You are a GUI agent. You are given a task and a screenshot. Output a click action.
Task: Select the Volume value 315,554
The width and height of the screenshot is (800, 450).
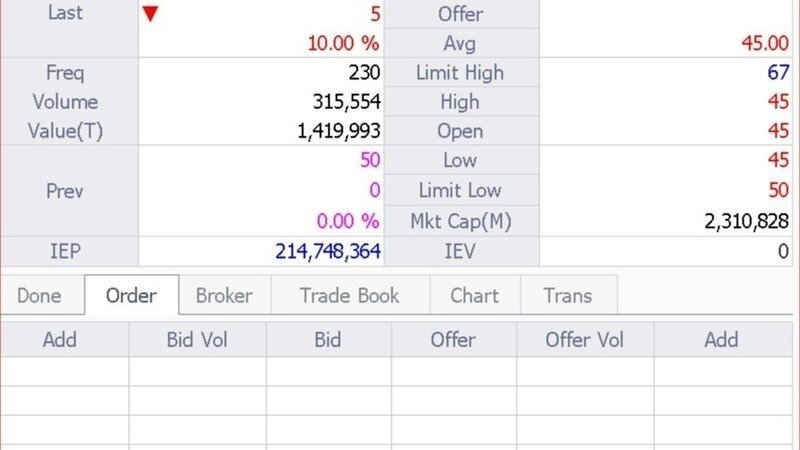pyautogui.click(x=347, y=102)
